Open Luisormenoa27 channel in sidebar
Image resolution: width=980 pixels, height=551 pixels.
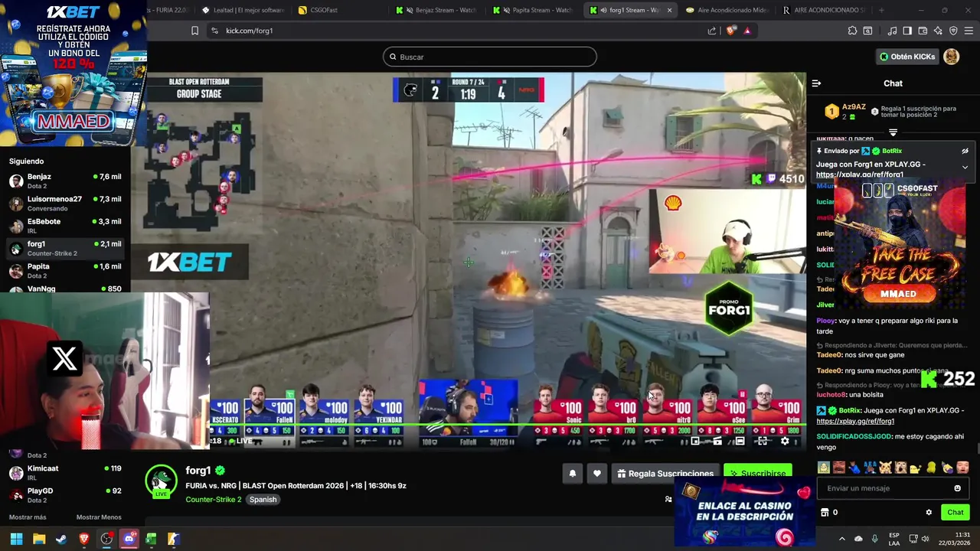(x=65, y=204)
